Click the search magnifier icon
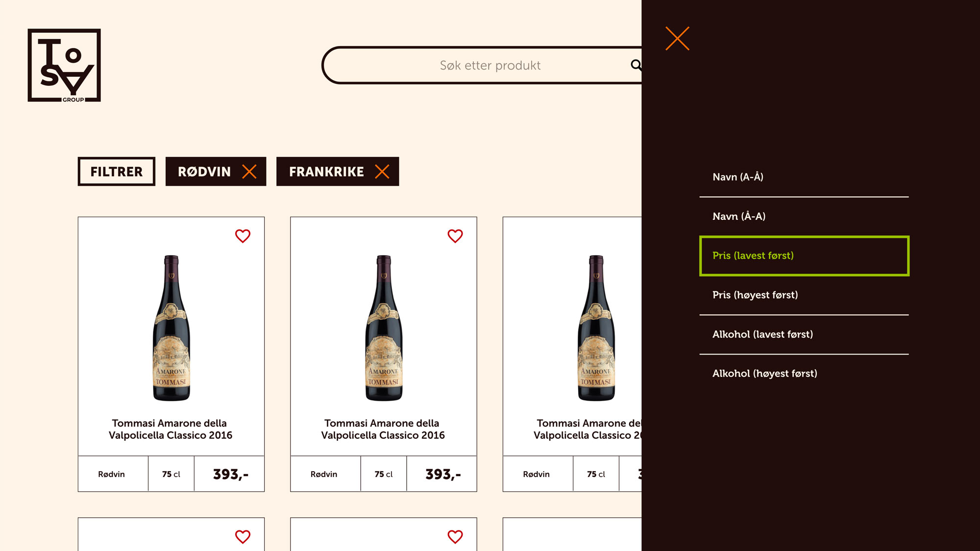980x551 pixels. pos(636,65)
